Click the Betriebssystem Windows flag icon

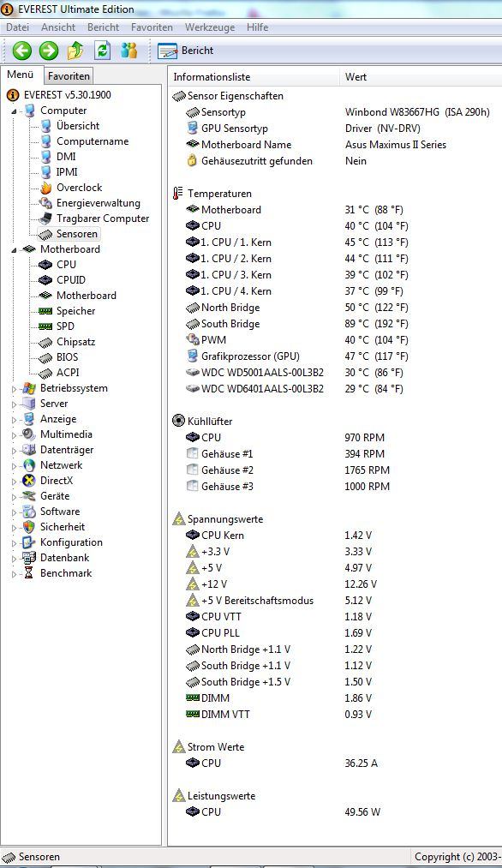tap(29, 389)
